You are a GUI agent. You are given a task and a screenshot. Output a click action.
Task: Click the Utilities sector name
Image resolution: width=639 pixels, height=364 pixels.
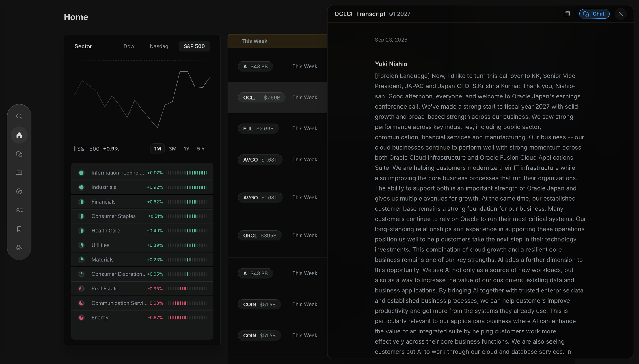(100, 245)
